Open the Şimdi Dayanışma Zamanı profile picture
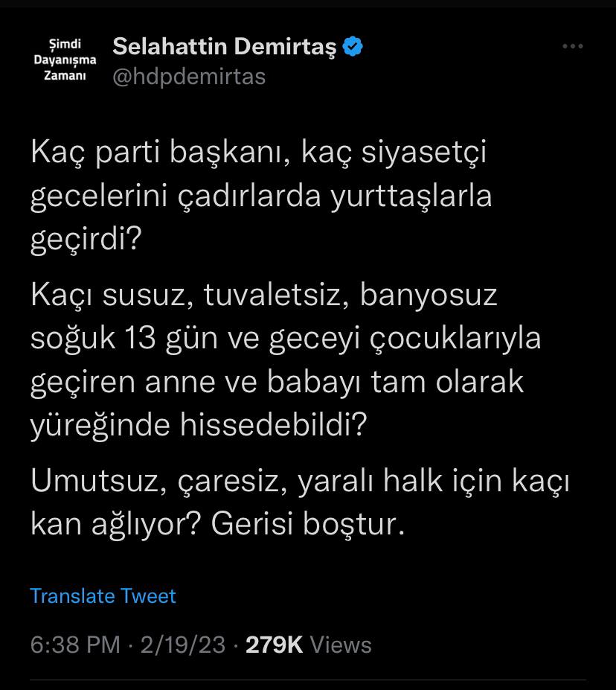The image size is (616, 690). pos(65,60)
